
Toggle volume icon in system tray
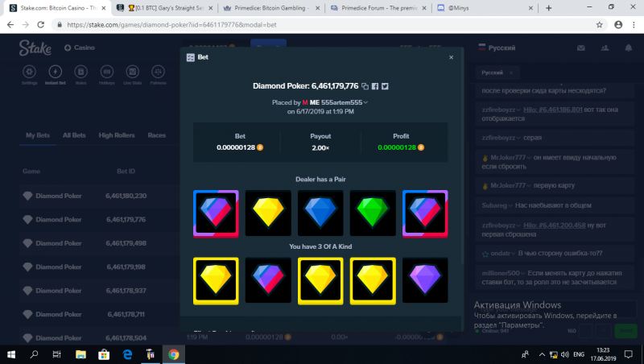tap(565, 354)
